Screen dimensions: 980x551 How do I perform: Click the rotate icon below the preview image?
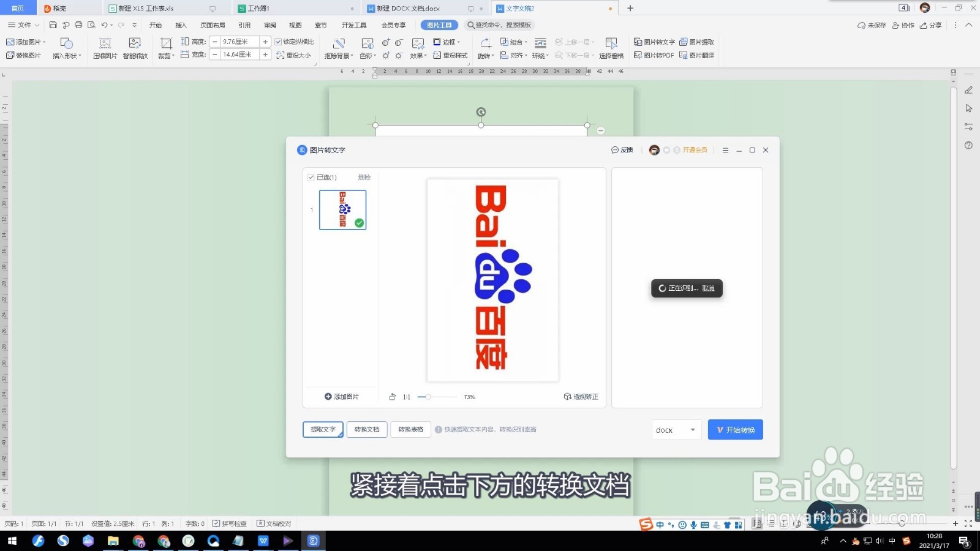[x=393, y=397]
